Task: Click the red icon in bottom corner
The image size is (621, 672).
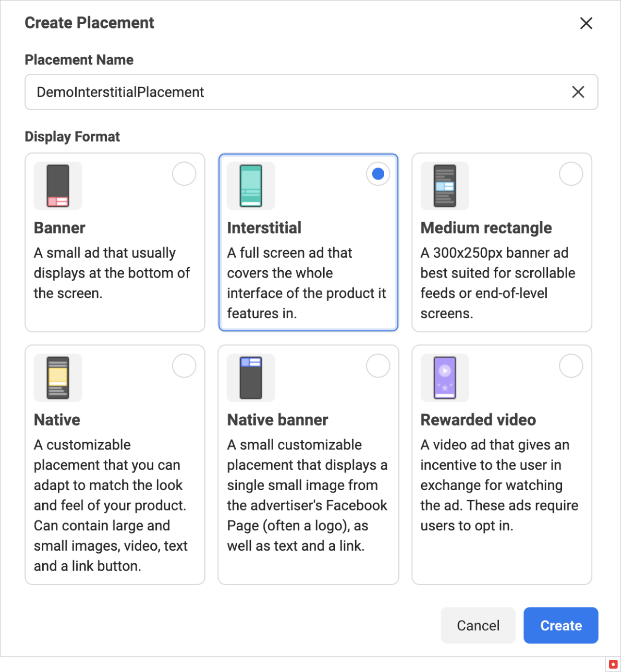Action: tap(613, 664)
